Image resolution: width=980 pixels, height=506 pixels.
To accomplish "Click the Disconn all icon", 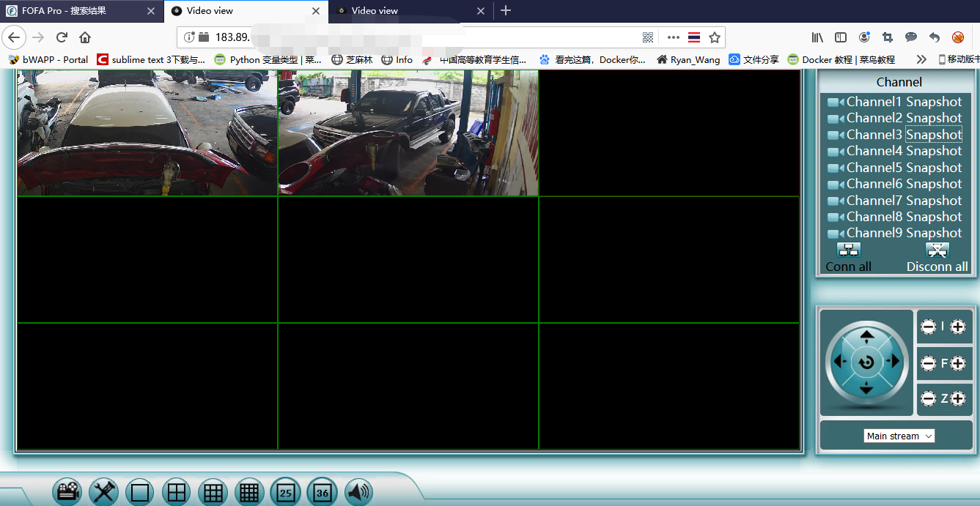I will tap(937, 250).
